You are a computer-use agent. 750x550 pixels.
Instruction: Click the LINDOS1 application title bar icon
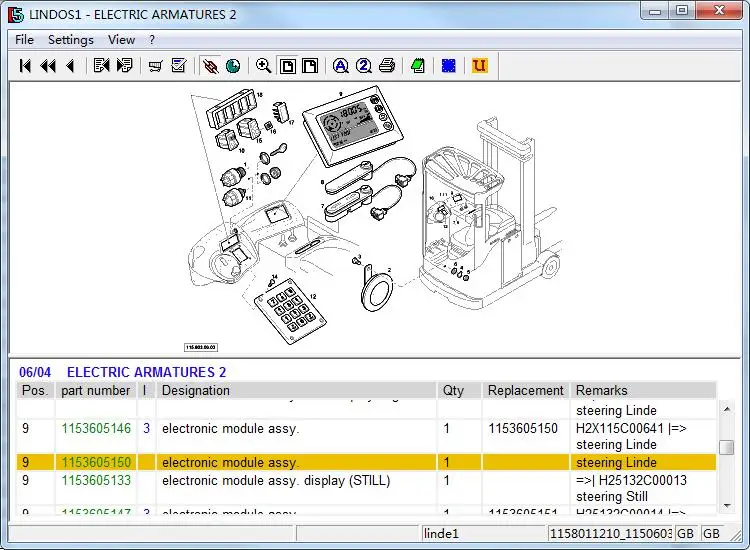point(16,14)
